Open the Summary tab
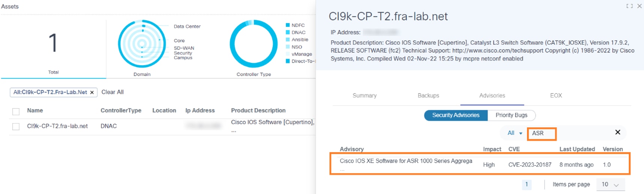Screen dimensions: 644x194 pyautogui.click(x=364, y=96)
